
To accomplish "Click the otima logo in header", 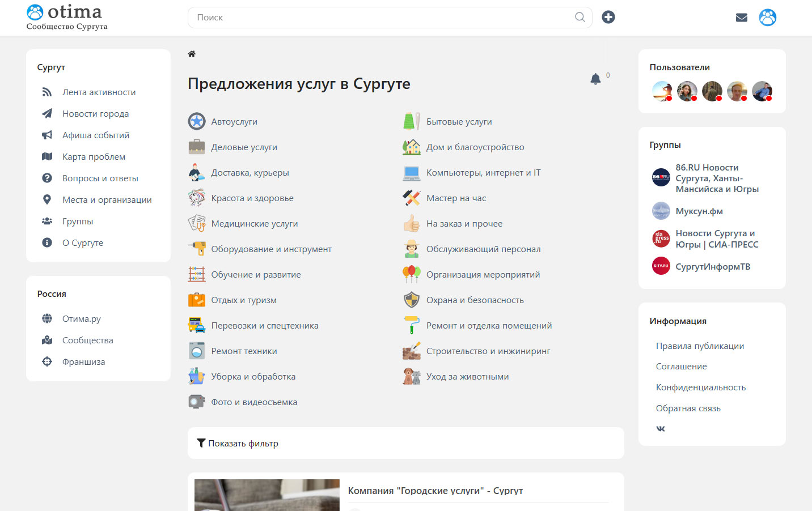I will pos(67,17).
